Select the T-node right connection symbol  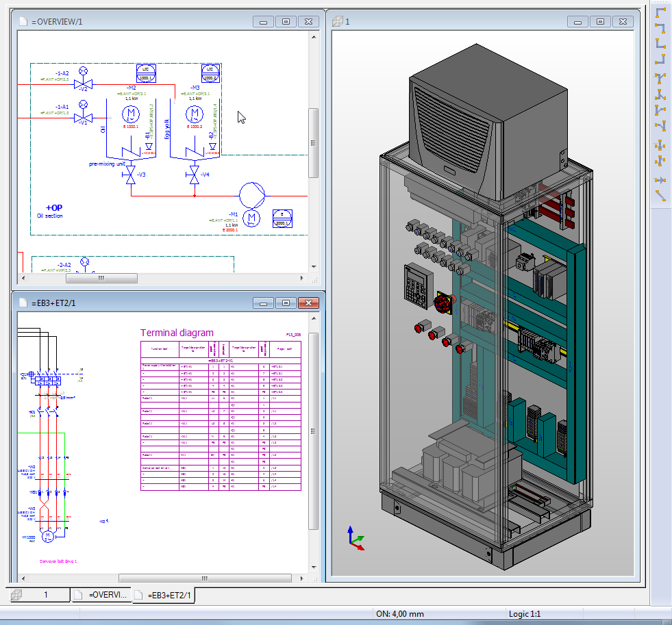click(660, 110)
